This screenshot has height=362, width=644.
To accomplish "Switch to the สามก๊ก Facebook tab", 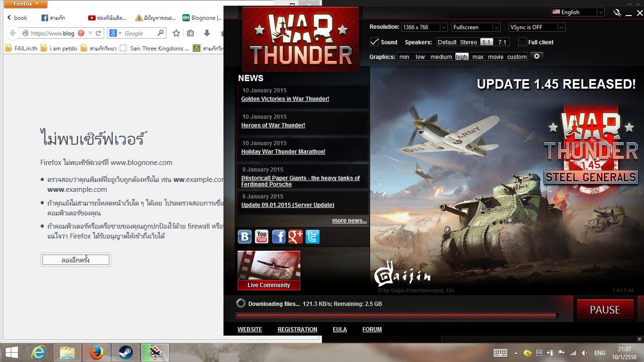I will [x=53, y=18].
